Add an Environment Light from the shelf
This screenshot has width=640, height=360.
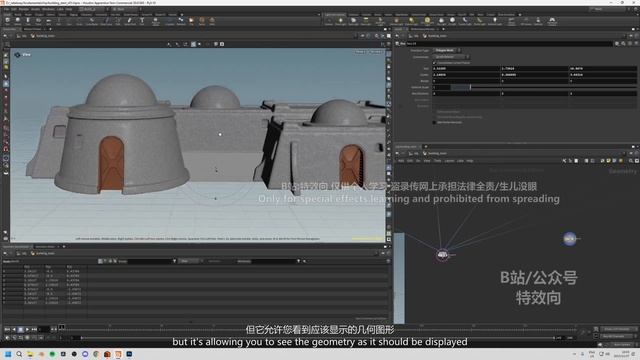(x=427, y=21)
